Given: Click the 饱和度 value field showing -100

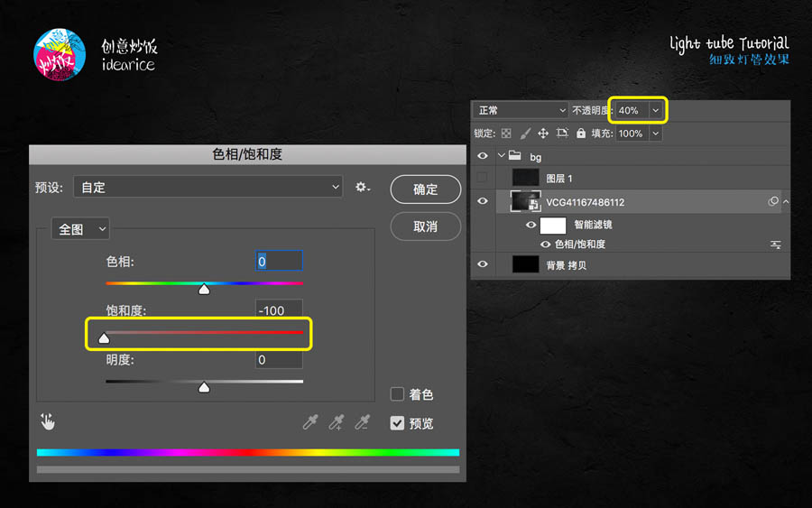Looking at the screenshot, I should pos(279,309).
